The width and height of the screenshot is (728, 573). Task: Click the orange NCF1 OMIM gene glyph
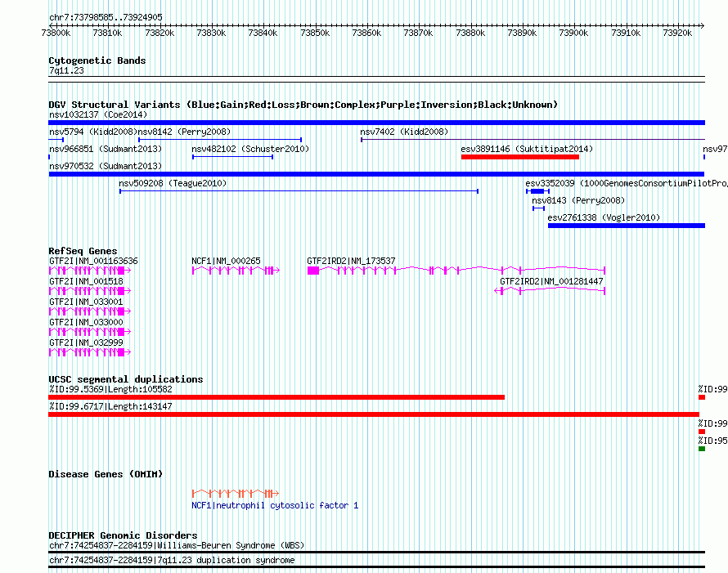click(236, 493)
